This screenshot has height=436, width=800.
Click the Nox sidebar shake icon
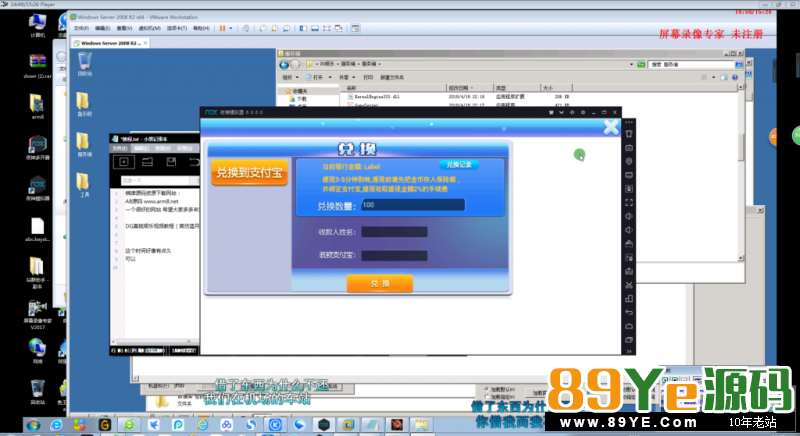pyautogui.click(x=629, y=189)
